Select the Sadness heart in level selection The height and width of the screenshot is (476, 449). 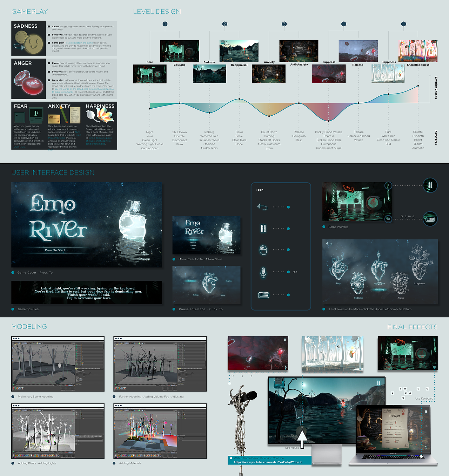coord(358,283)
